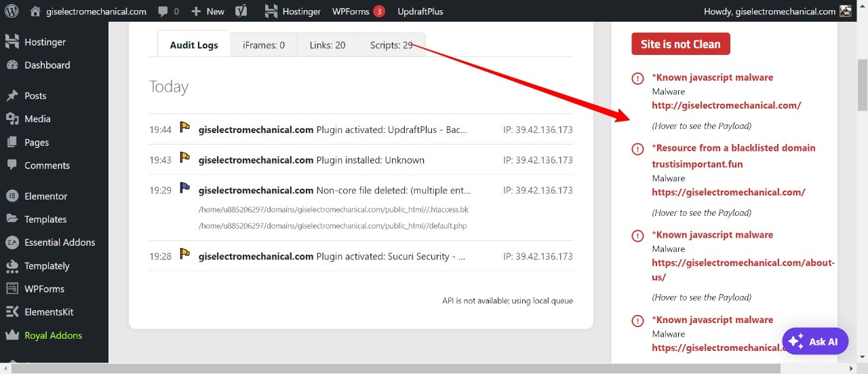Click the WordPress logo icon
The width and height of the screenshot is (868, 374).
[12, 11]
